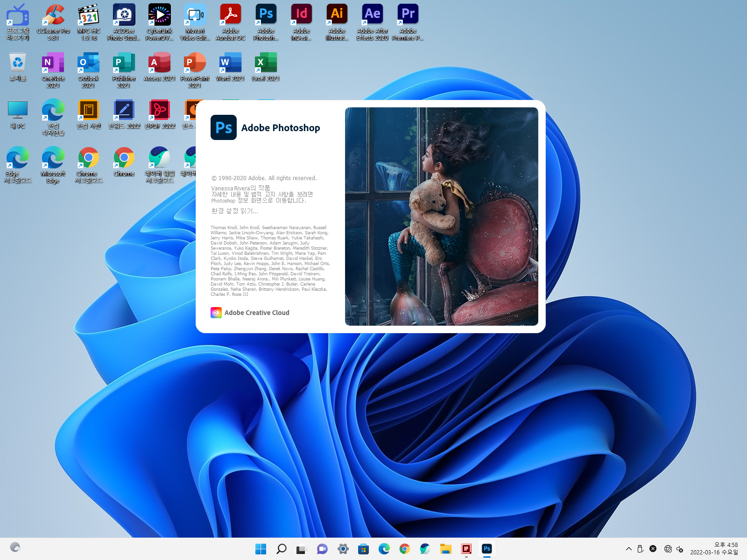
Task: Switch to Photoshop on the taskbar
Action: tap(487, 549)
